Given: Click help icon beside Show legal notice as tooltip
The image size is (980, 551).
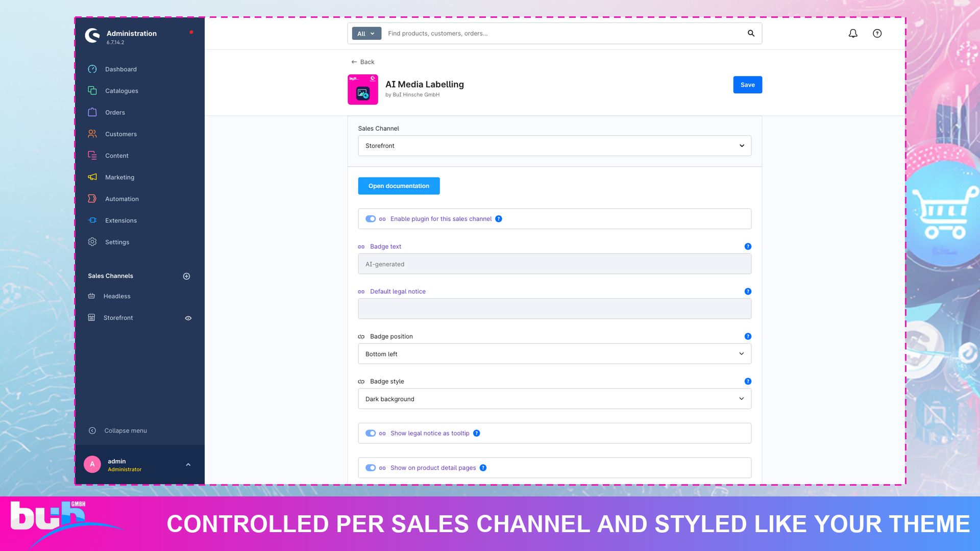Looking at the screenshot, I should 476,433.
